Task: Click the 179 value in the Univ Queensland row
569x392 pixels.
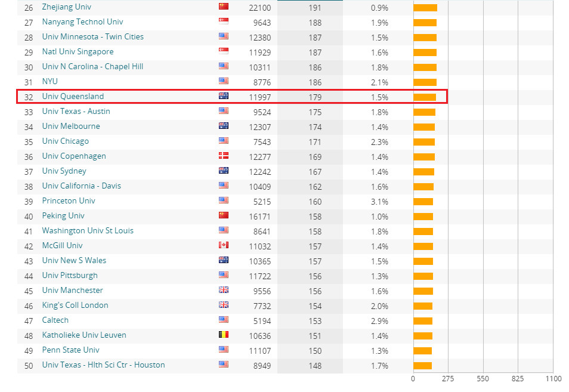Action: 315,97
